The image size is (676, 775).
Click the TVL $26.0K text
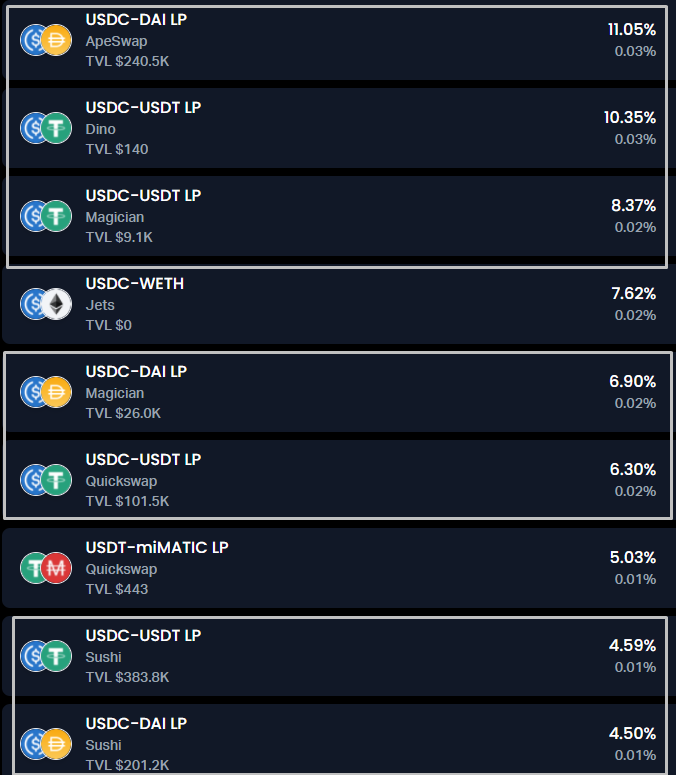123,413
